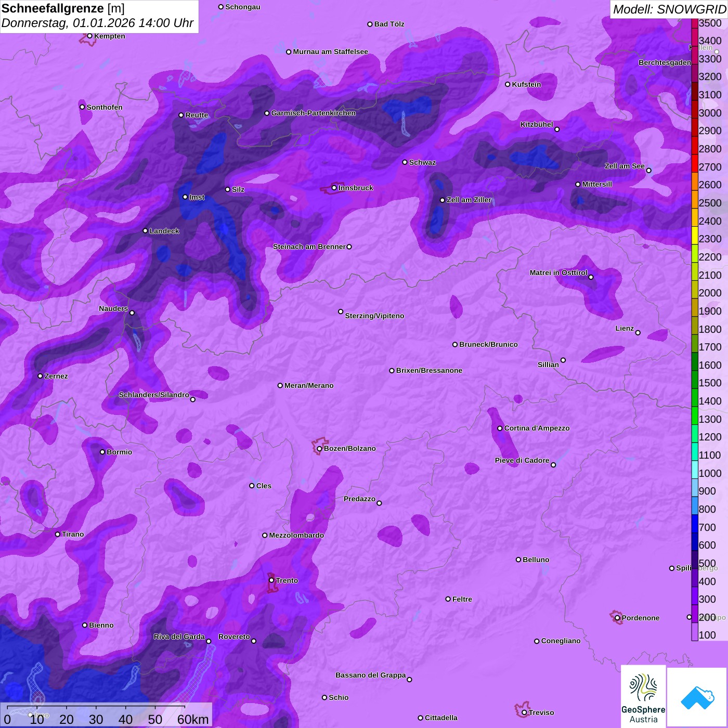This screenshot has width=728, height=728.
Task: Select the Cortina d'Ampezzo marker dot
Action: pyautogui.click(x=500, y=428)
